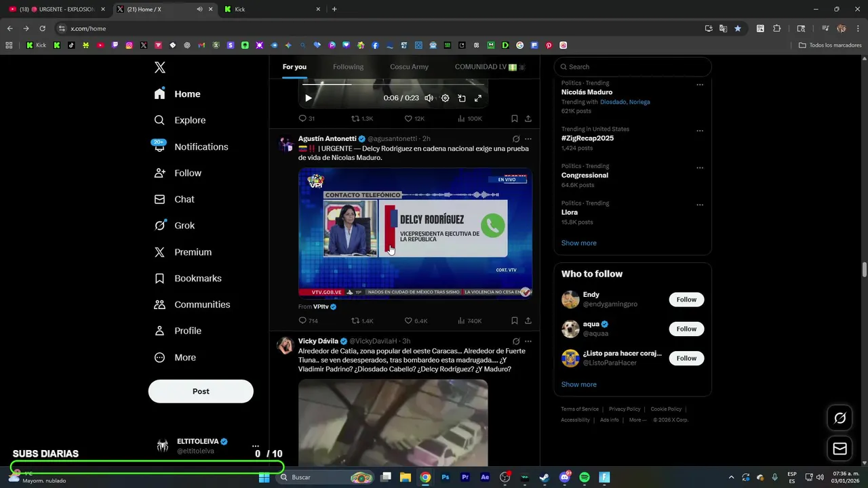Like Agustín Antonetti's post
The width and height of the screenshot is (868, 488).
click(416, 321)
